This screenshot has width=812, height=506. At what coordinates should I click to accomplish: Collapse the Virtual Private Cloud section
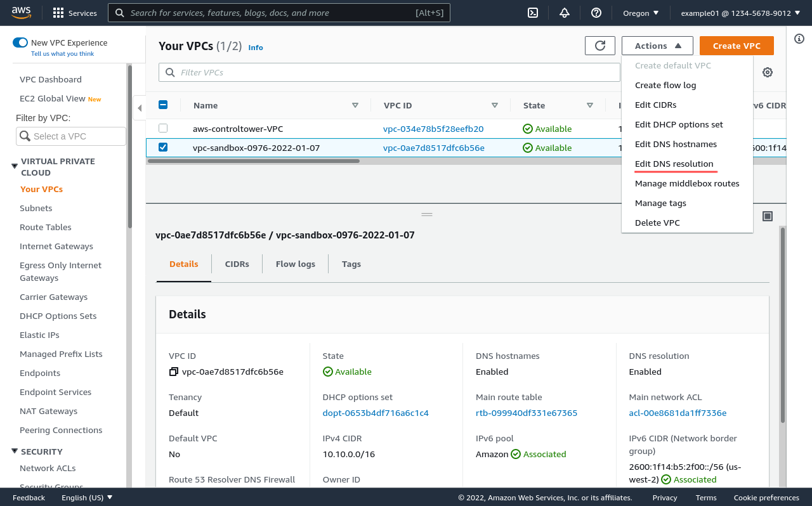15,166
